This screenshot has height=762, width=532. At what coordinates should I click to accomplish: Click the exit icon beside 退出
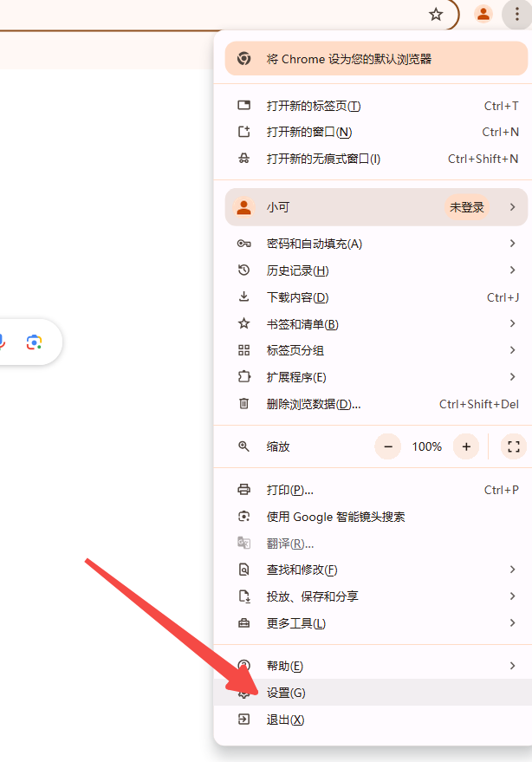[x=243, y=720]
